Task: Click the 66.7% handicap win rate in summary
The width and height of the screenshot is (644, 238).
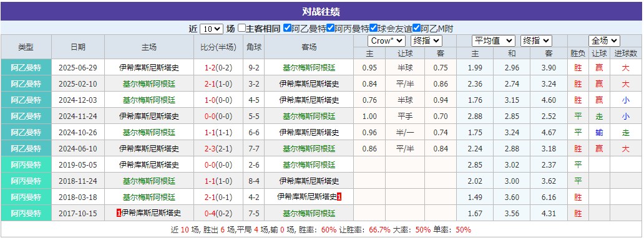Action: (x=380, y=230)
